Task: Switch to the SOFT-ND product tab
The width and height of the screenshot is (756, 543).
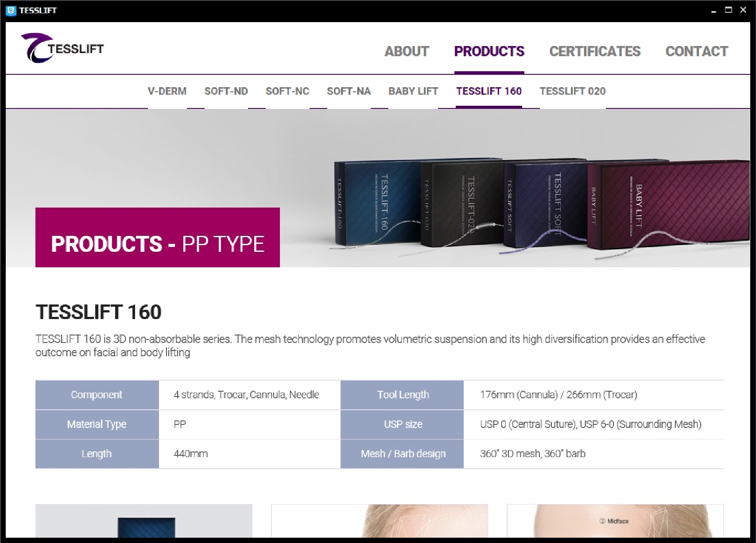Action: [226, 91]
